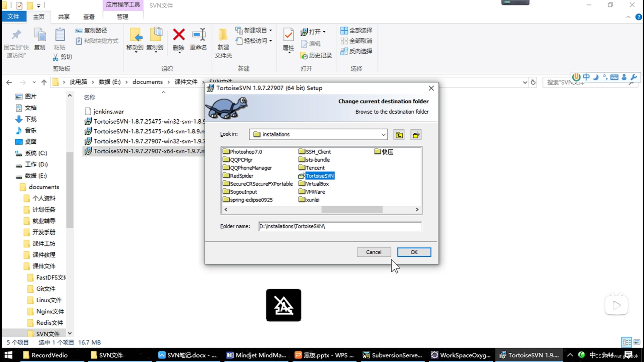Image resolution: width=644 pixels, height=362 pixels.
Task: Select the VMWare folder
Action: click(x=312, y=192)
